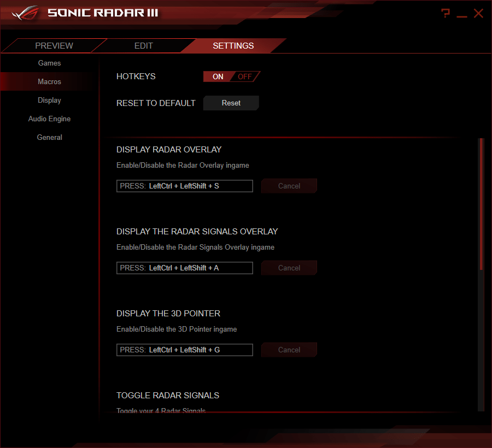Select the SETTINGS tab
Viewport: 492px width, 448px height.
pyautogui.click(x=233, y=46)
